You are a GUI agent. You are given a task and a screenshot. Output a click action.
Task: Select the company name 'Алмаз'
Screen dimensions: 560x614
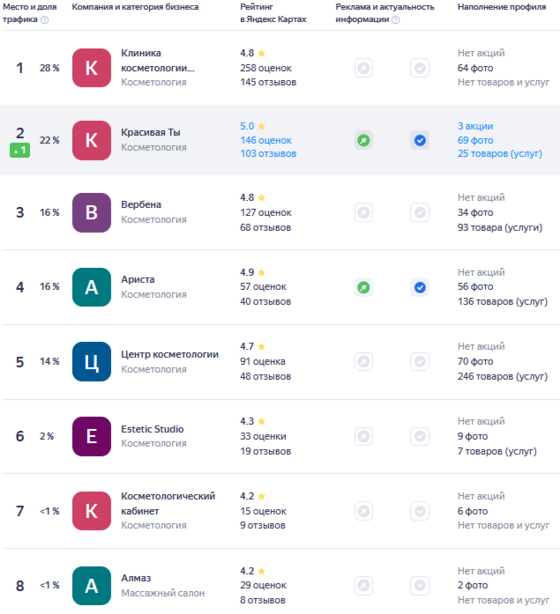click(x=136, y=578)
